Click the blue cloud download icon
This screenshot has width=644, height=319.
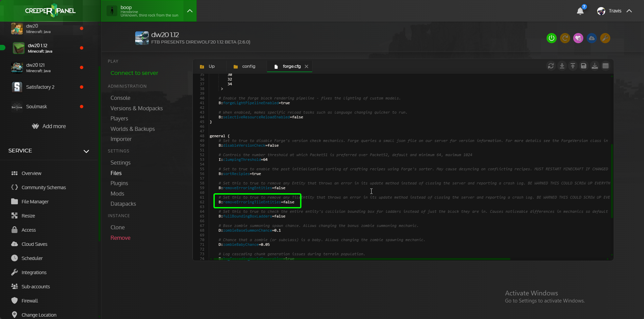pos(592,38)
